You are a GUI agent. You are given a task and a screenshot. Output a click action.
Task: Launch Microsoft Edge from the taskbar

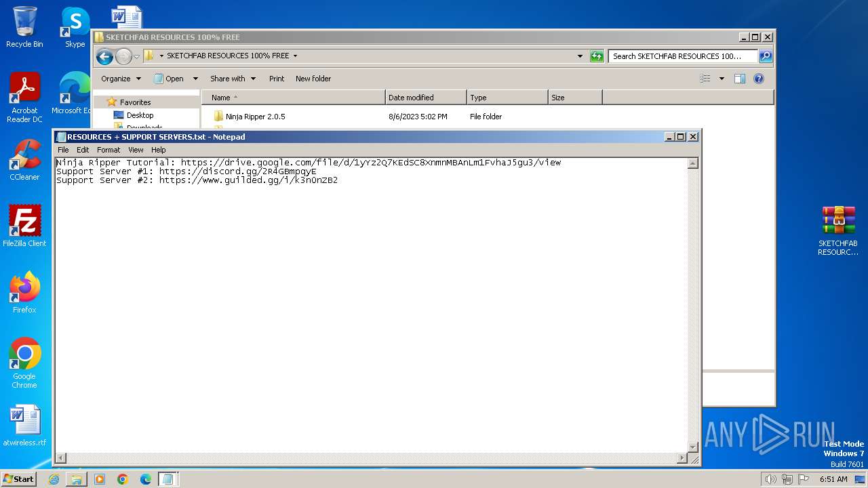point(146,479)
